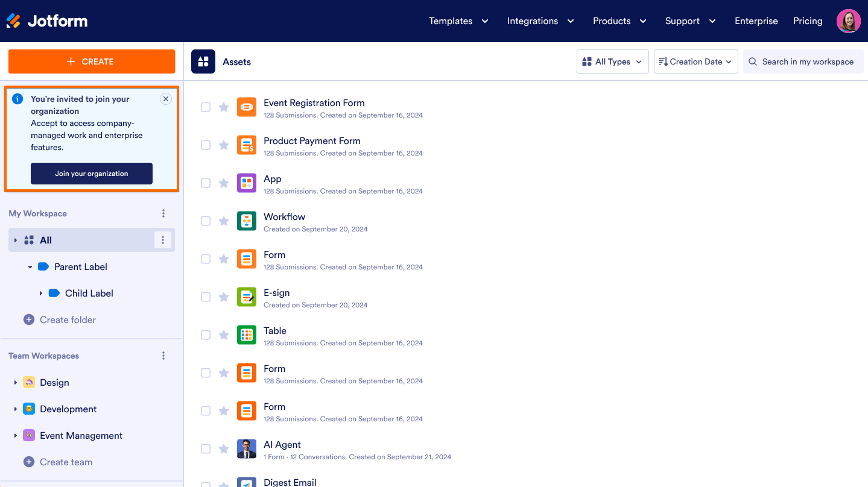868x487 pixels.
Task: Collapse the Parent Label arrow
Action: (30, 266)
